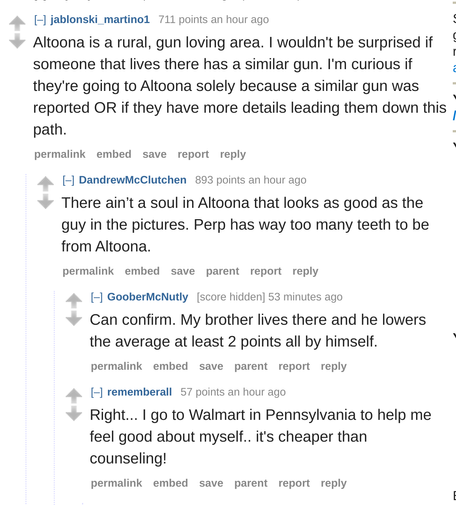The image size is (456, 505).
Task: Downvote jablonski_martino1's comment
Action: [x=17, y=41]
